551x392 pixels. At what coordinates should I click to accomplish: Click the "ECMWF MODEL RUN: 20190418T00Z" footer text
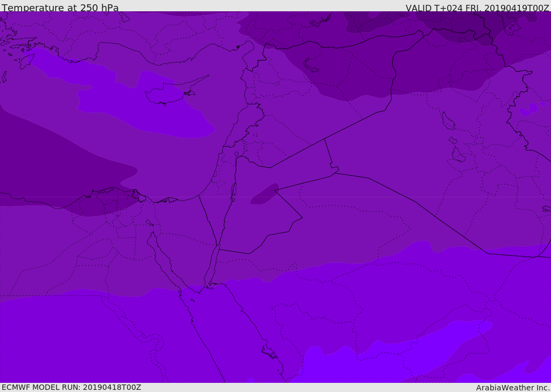72,387
